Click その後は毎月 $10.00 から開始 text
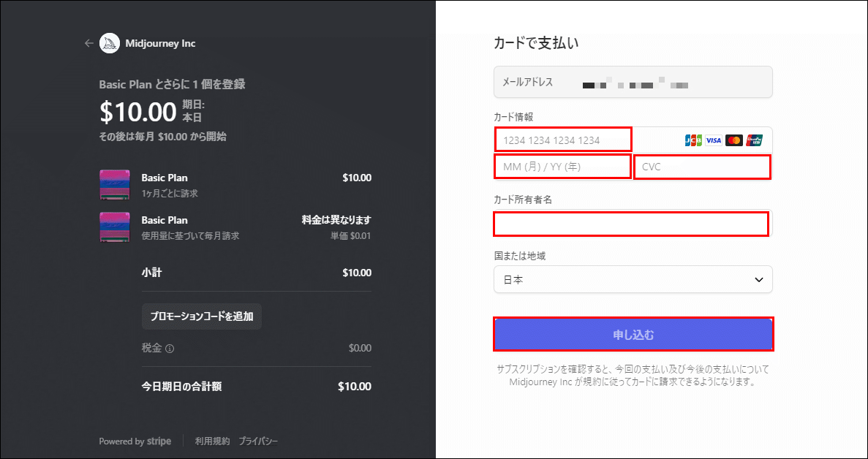868x459 pixels. [162, 137]
